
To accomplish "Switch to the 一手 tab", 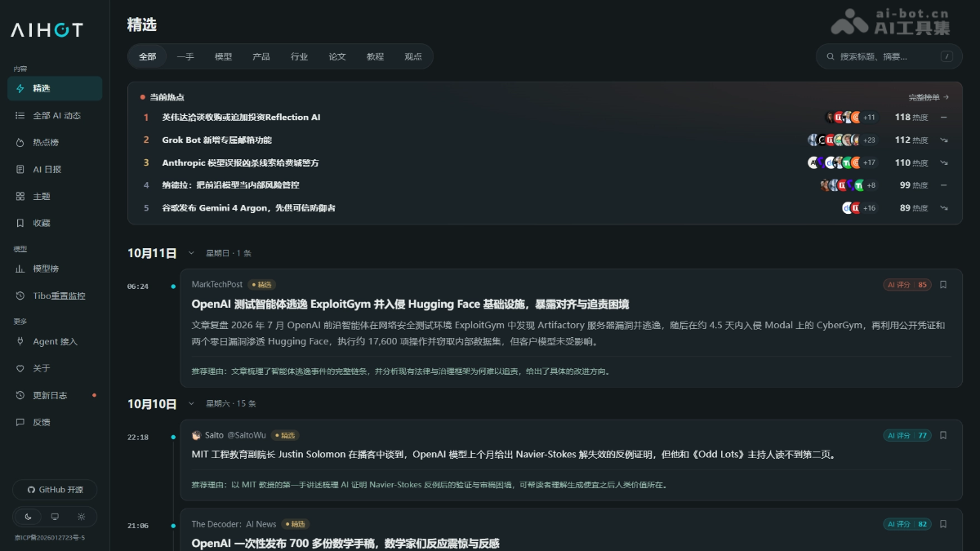I will 185,56.
